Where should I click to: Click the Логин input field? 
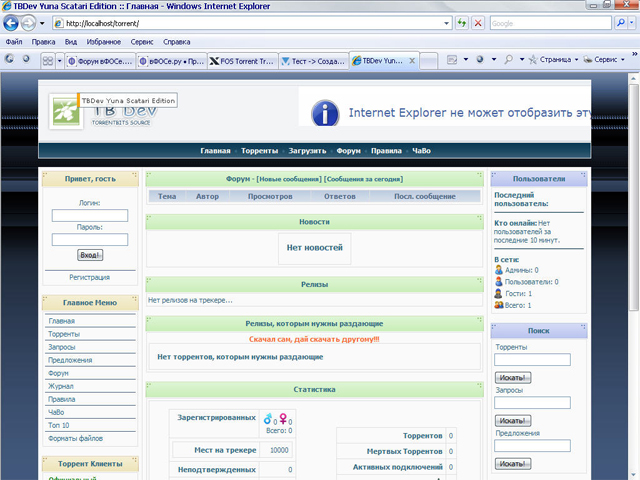pos(89,215)
